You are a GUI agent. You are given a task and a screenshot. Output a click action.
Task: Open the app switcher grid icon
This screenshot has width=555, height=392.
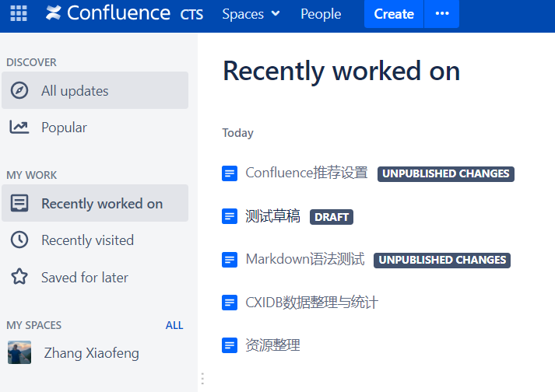pyautogui.click(x=18, y=13)
